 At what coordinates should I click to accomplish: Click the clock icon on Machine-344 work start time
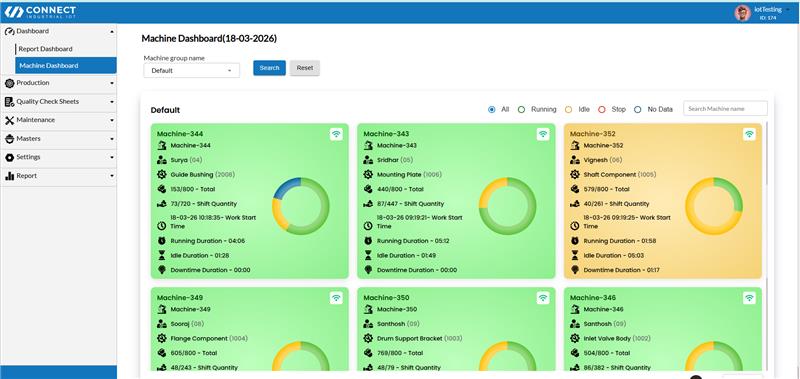coord(162,225)
